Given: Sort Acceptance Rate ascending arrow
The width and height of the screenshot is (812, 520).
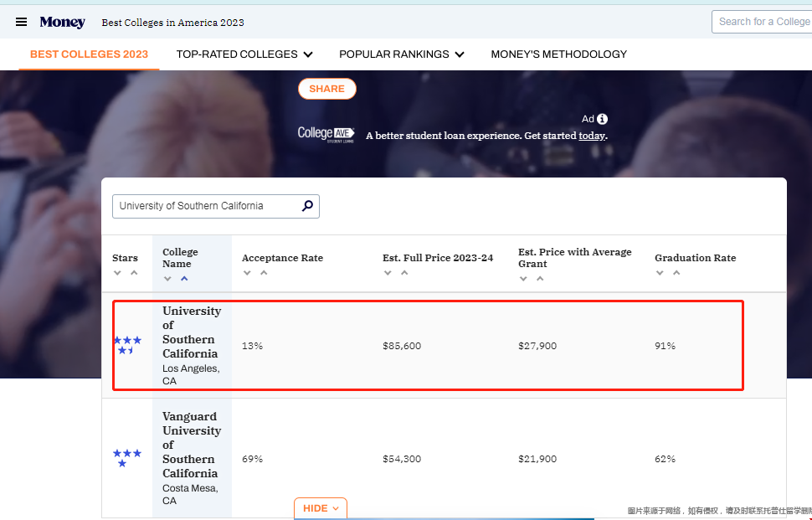Looking at the screenshot, I should [x=264, y=273].
